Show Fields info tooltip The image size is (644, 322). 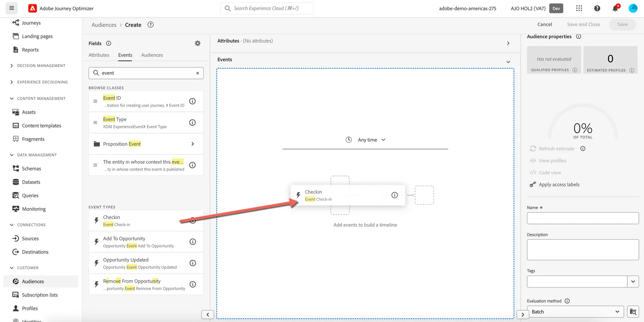click(x=109, y=43)
